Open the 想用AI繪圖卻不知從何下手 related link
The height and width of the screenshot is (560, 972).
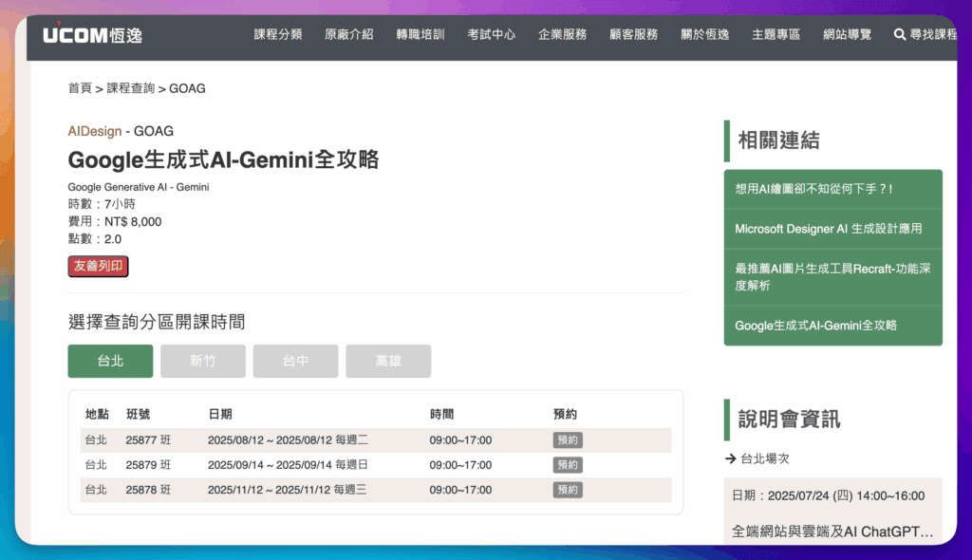[x=833, y=189]
